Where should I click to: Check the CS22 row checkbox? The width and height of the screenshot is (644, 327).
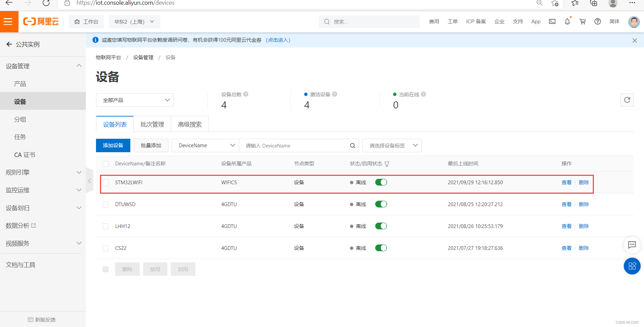[106, 248]
